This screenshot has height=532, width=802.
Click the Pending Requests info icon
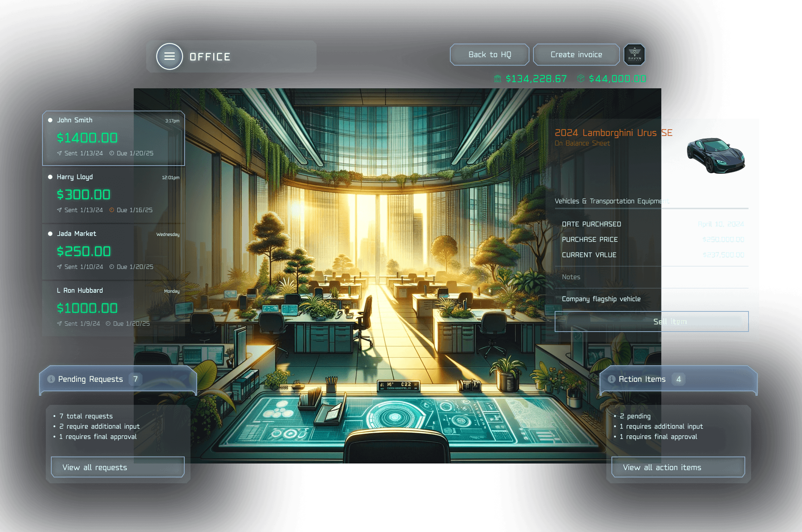tap(51, 379)
